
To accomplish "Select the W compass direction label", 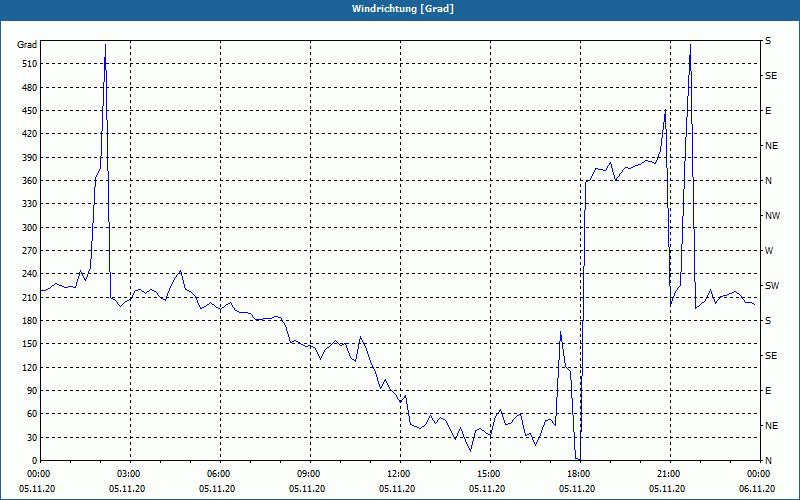I will 769,251.
